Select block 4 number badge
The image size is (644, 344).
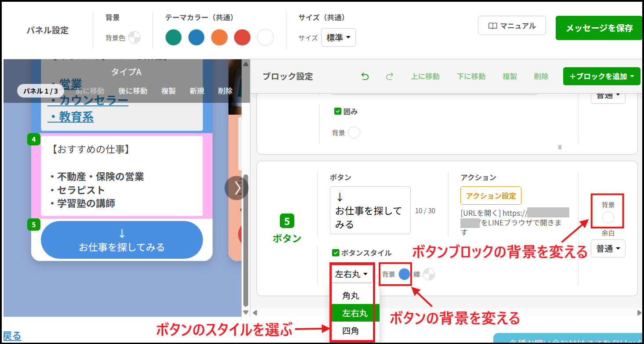tap(34, 140)
